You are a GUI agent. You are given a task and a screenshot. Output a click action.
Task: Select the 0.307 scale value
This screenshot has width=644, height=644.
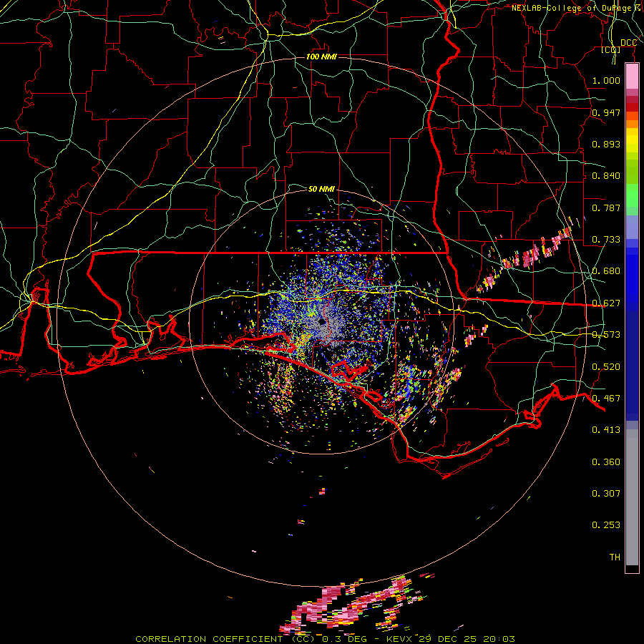tap(606, 494)
